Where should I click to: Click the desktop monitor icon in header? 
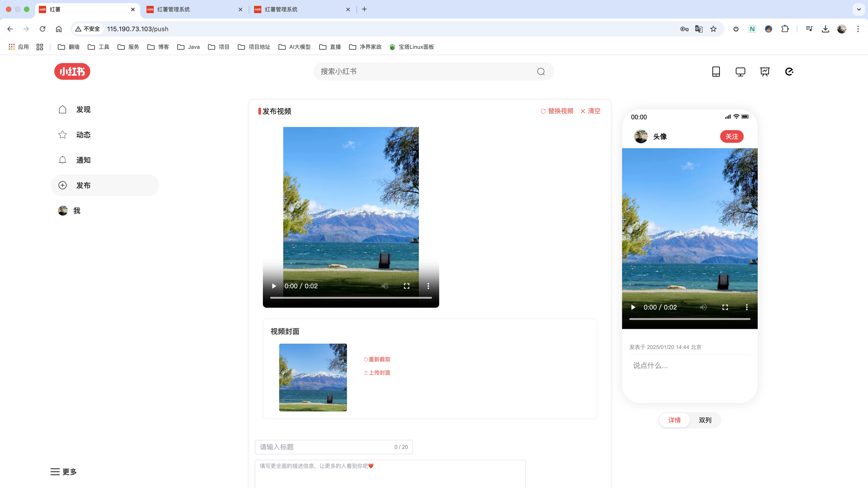(740, 71)
